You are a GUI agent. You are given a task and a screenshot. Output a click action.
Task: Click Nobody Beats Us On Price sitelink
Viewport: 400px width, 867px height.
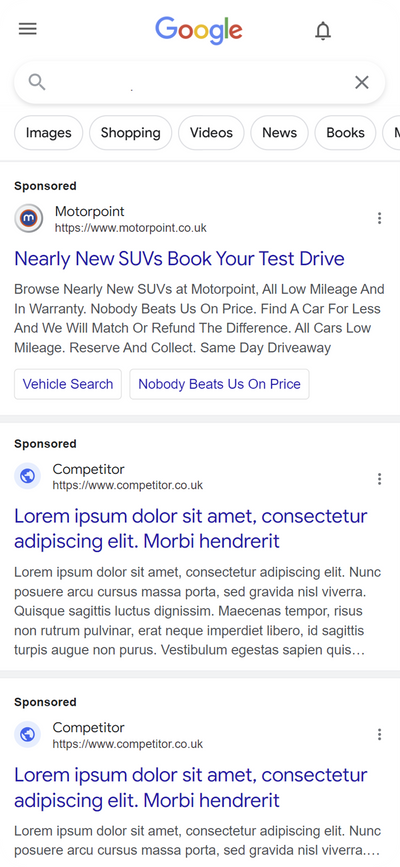click(220, 384)
